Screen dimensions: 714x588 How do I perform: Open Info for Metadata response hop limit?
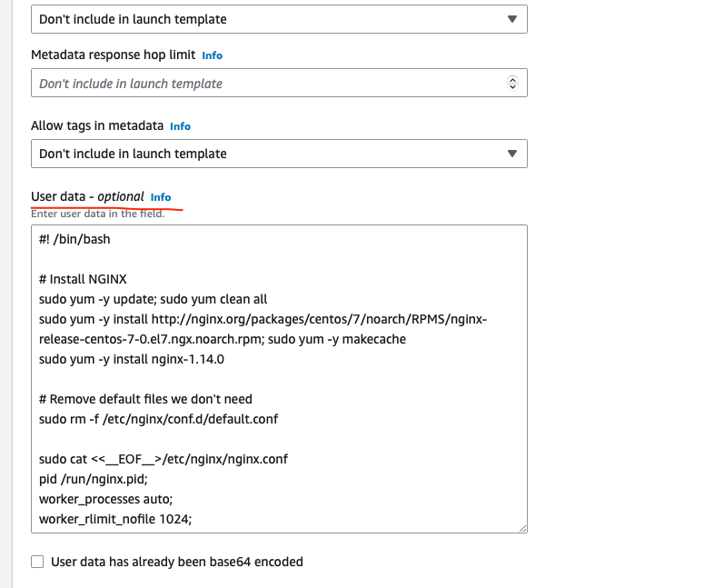click(x=213, y=55)
